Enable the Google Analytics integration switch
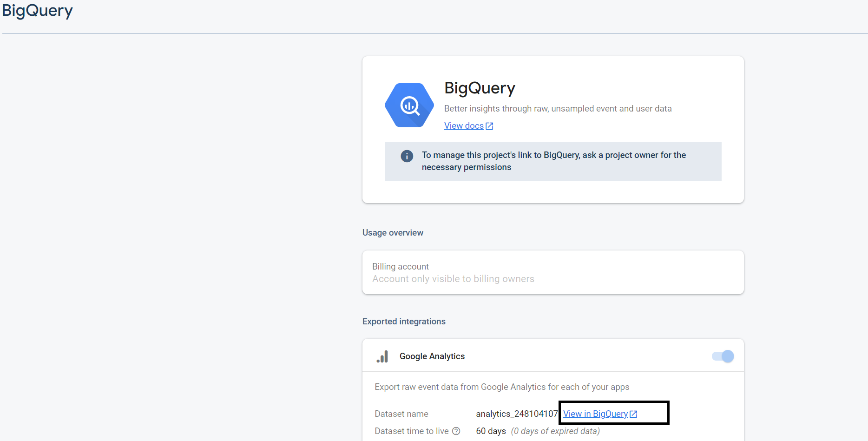Screen dimensions: 868x441 point(723,356)
